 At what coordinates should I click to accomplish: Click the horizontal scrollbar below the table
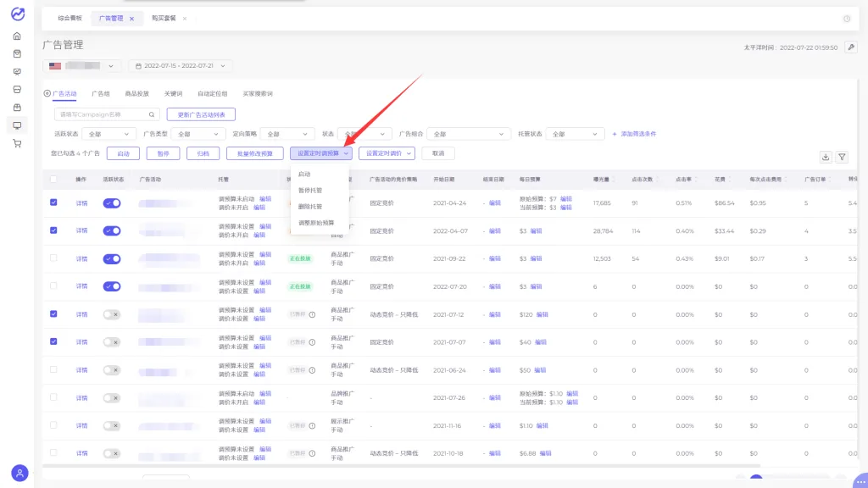(401, 467)
